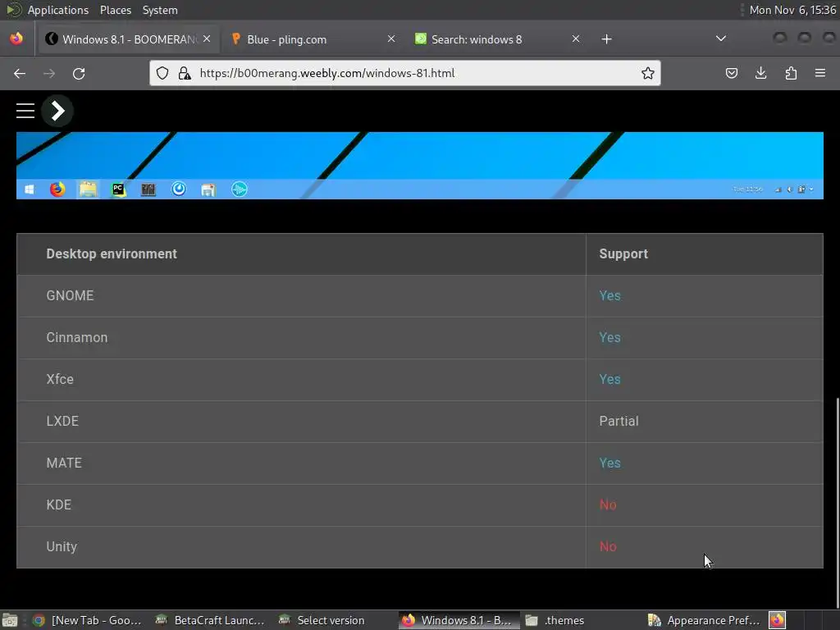Go back to the previous page

tap(20, 73)
